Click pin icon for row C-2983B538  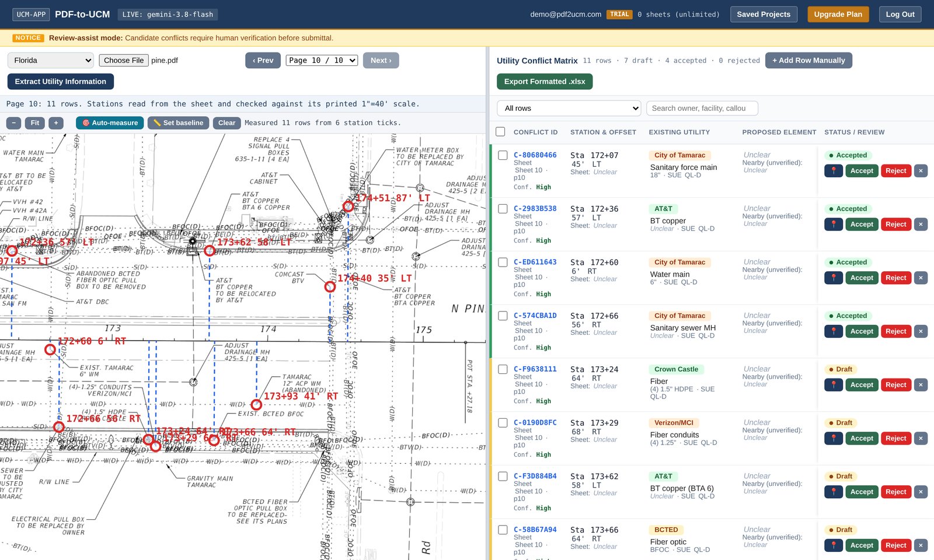[834, 225]
